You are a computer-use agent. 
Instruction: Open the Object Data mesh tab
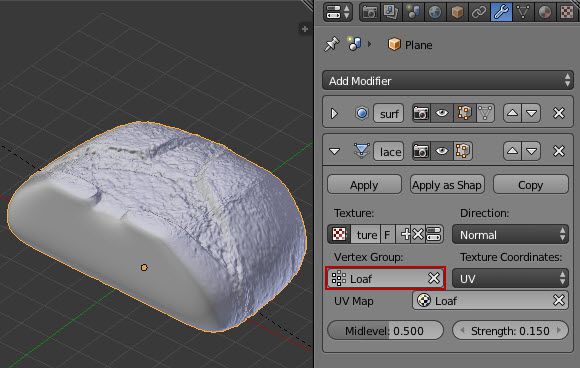(x=523, y=12)
